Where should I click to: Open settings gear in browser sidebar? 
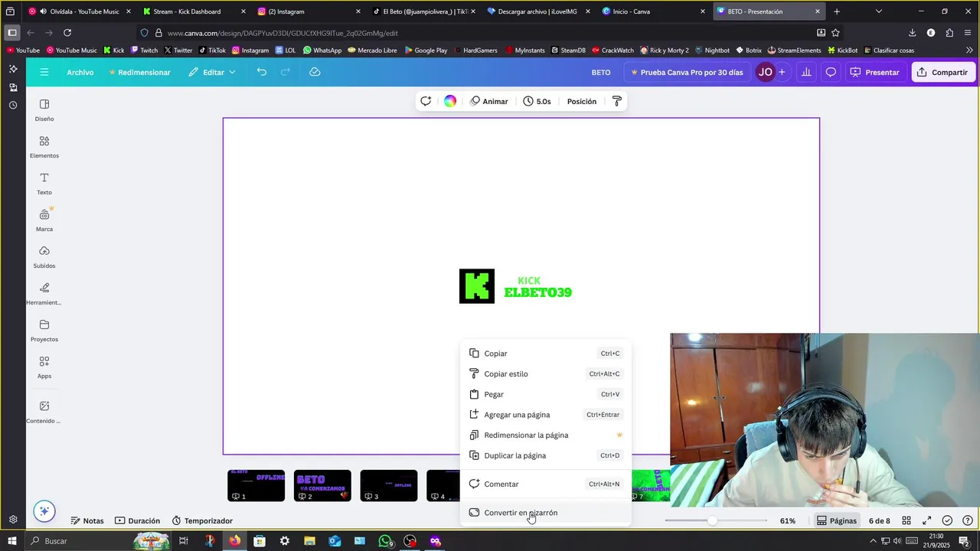pos(13,520)
